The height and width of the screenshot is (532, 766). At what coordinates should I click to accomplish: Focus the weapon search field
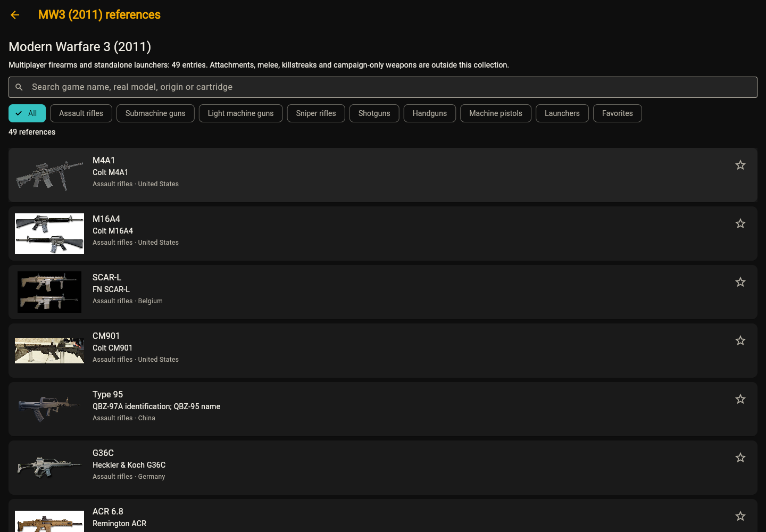coord(383,87)
